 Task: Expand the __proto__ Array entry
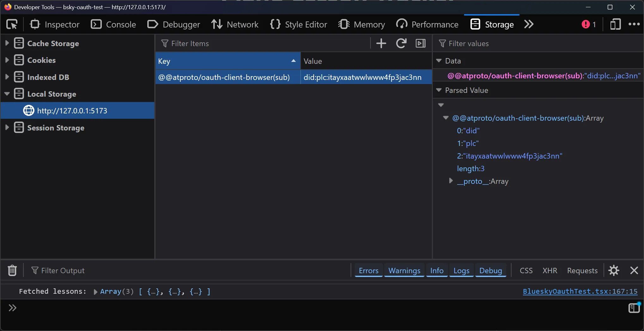click(451, 181)
